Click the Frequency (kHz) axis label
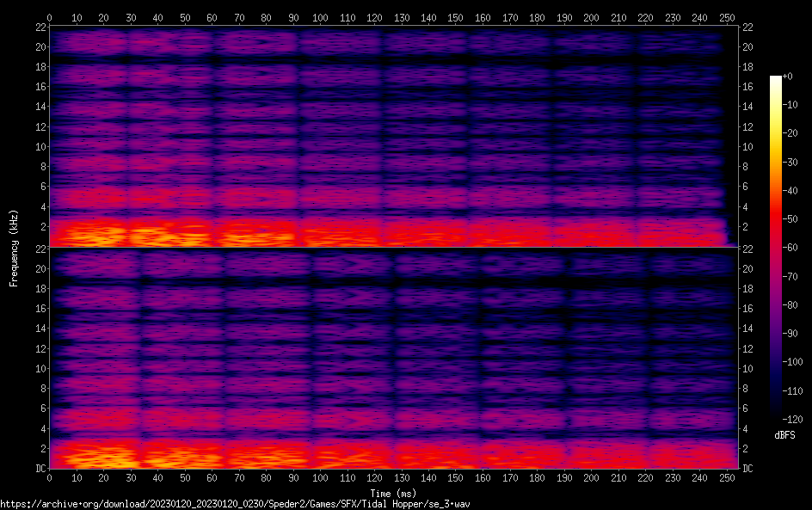Image resolution: width=812 pixels, height=510 pixels. pos(14,248)
